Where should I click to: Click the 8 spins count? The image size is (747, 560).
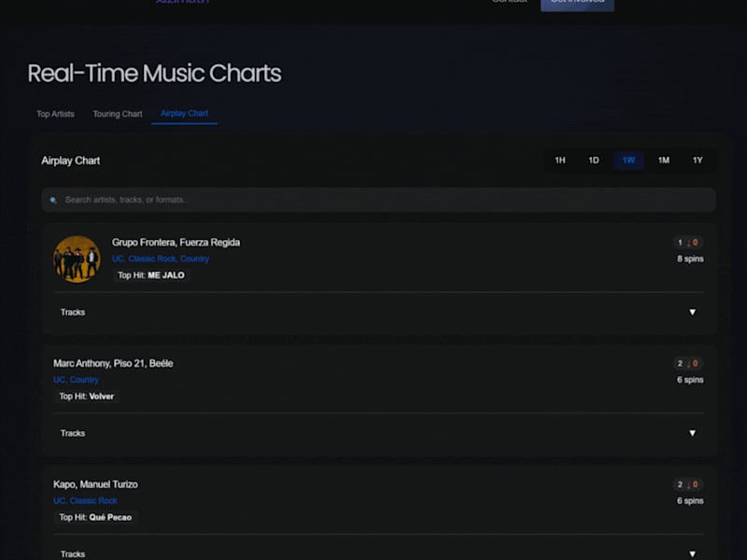[x=690, y=259]
